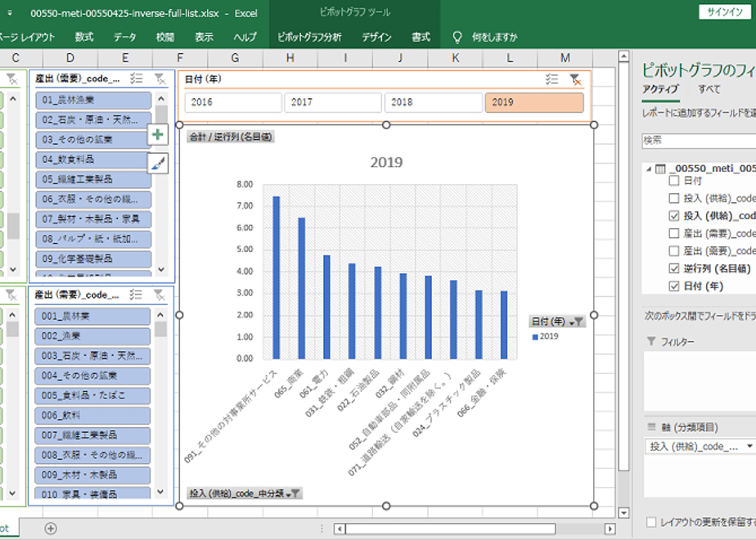Switch to the アクティブ field list tab
This screenshot has width=756, height=540.
pos(660,89)
